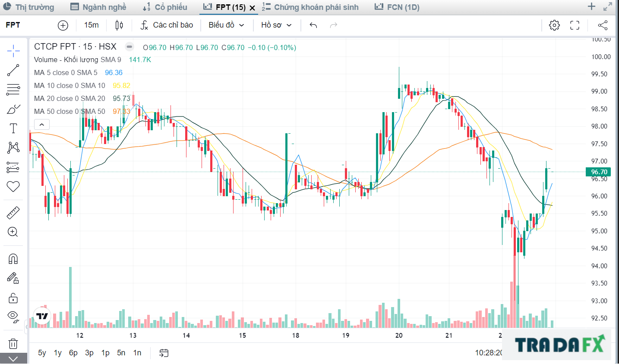Viewport: 619px width, 364px height.
Task: Set the time range to 6p
Action: point(73,353)
